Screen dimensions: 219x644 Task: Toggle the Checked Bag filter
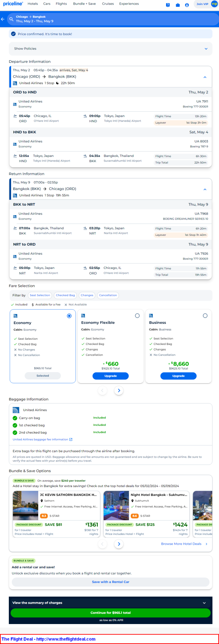(65, 295)
